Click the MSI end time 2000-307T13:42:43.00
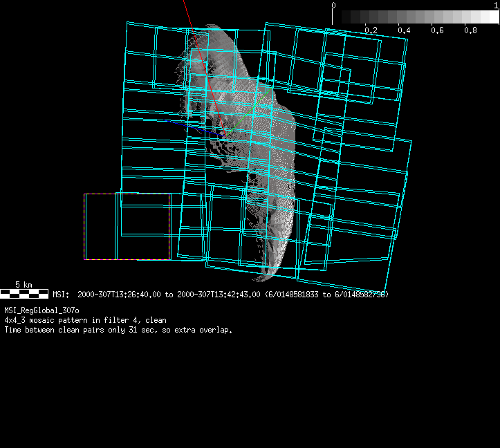This screenshot has height=448, width=500. (219, 295)
